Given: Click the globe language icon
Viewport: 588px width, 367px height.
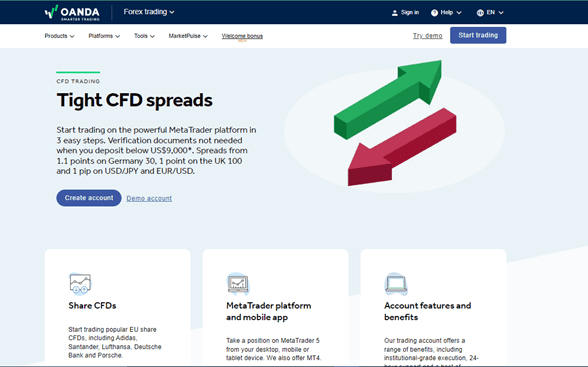Looking at the screenshot, I should pyautogui.click(x=480, y=13).
